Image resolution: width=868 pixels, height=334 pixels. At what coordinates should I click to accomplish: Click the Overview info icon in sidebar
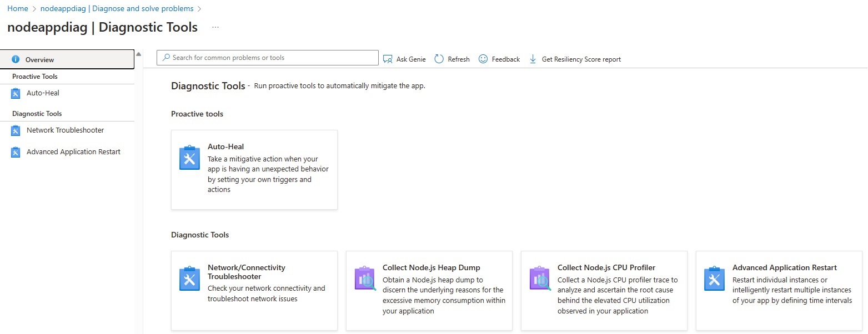16,60
